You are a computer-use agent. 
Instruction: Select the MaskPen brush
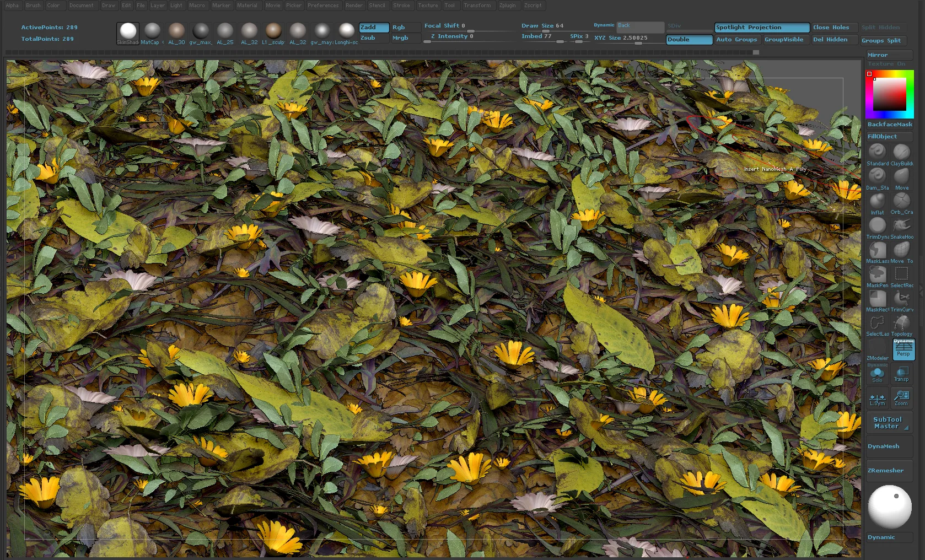[876, 274]
